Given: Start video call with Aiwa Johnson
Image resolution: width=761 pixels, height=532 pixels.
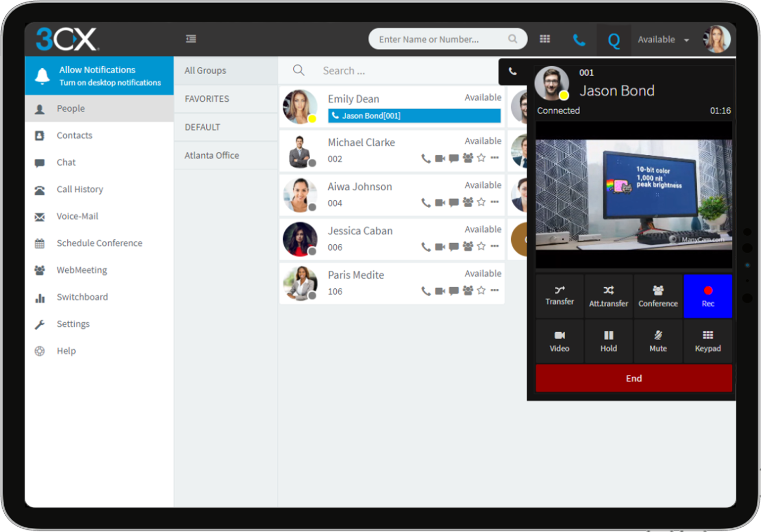Looking at the screenshot, I should (x=440, y=202).
